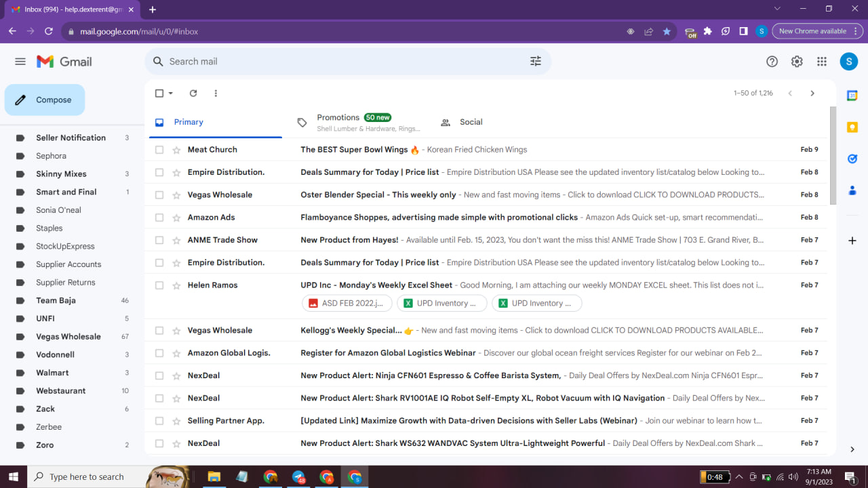The image size is (868, 488).
Task: Show search options filter icon
Action: 536,62
